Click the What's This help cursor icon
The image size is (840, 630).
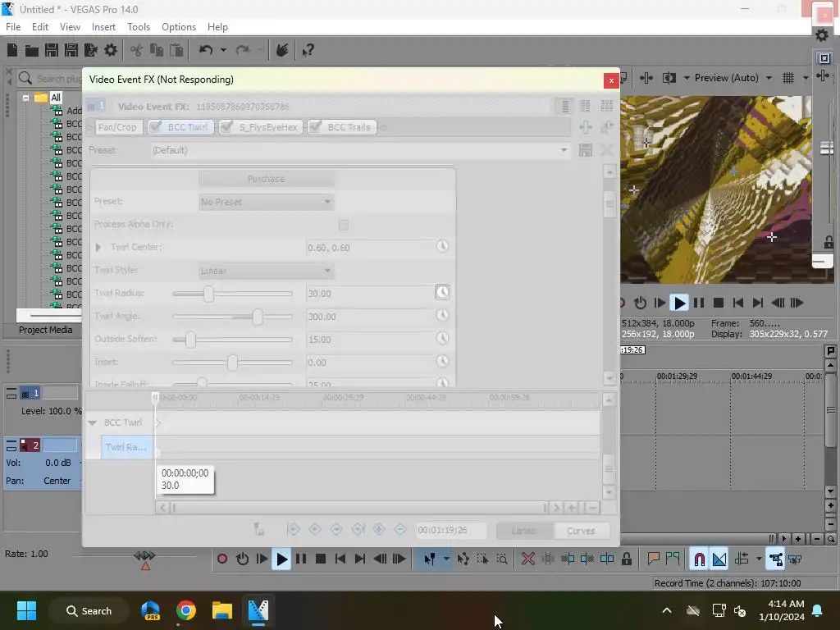click(308, 50)
